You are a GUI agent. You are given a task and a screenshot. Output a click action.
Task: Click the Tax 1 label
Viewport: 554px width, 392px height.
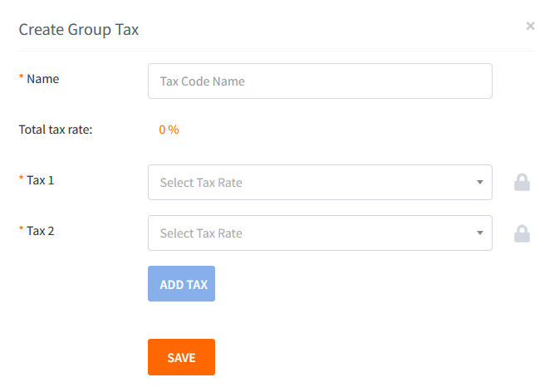pyautogui.click(x=41, y=179)
